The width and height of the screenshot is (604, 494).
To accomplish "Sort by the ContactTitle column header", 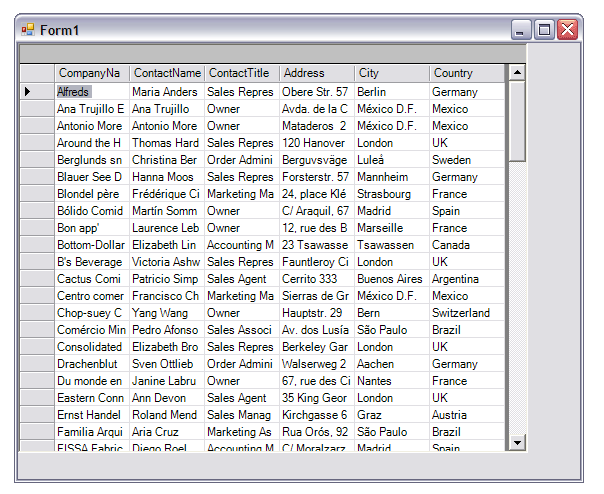I will pyautogui.click(x=242, y=73).
